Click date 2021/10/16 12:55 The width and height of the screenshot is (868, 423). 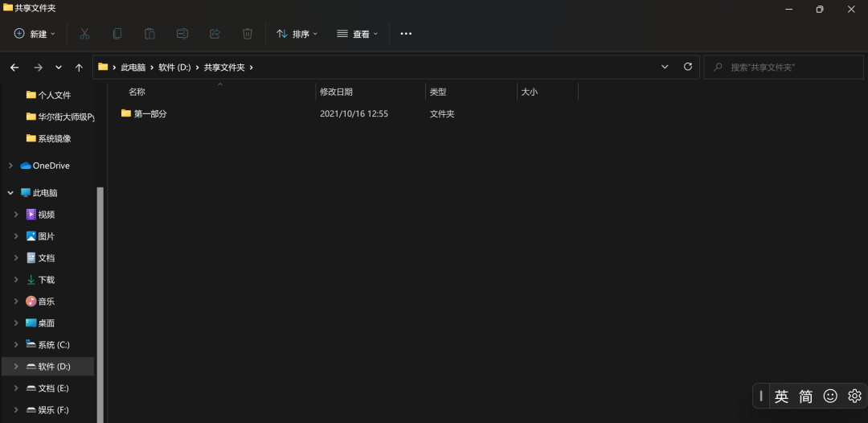(x=354, y=113)
